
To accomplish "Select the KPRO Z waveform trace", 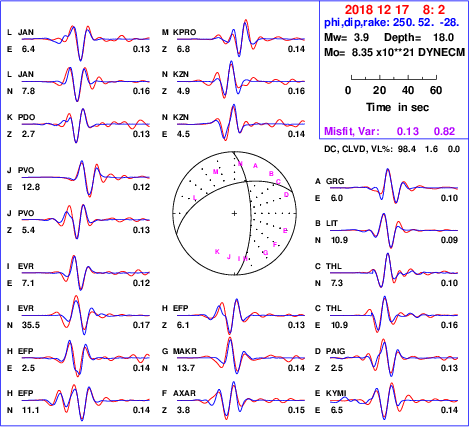I will coord(241,38).
